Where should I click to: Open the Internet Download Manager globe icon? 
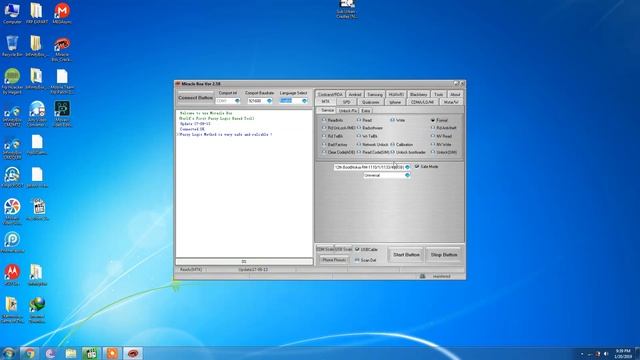tap(37, 310)
